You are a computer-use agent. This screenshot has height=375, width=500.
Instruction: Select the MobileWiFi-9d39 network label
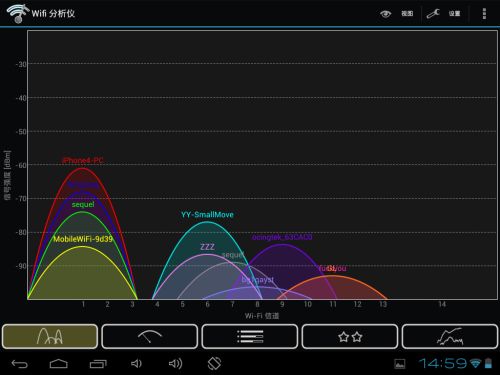pos(83,239)
